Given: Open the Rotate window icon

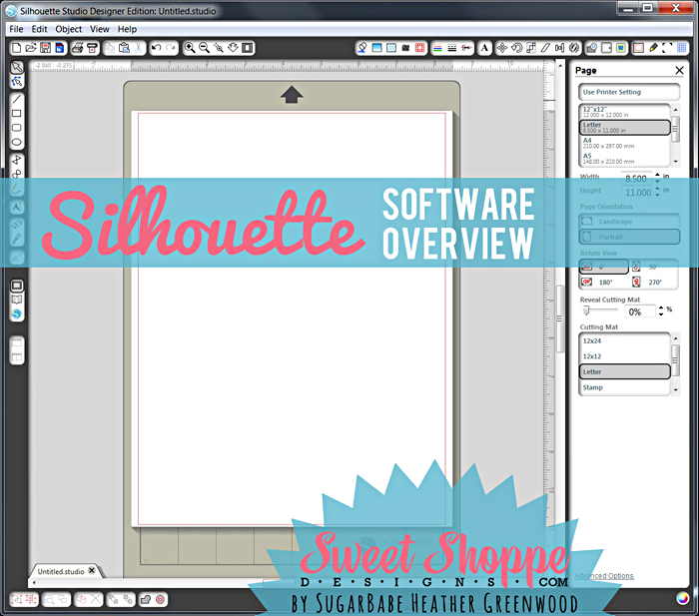Looking at the screenshot, I should coord(516,48).
